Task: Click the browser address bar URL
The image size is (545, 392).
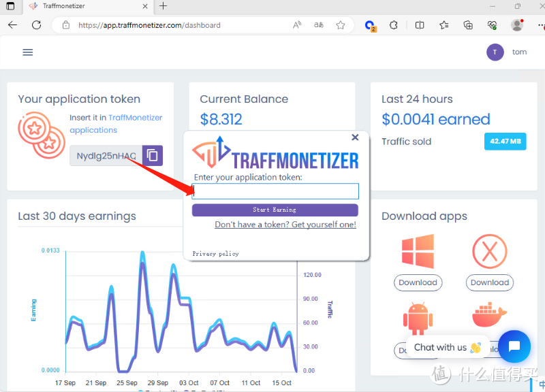Action: tap(150, 25)
